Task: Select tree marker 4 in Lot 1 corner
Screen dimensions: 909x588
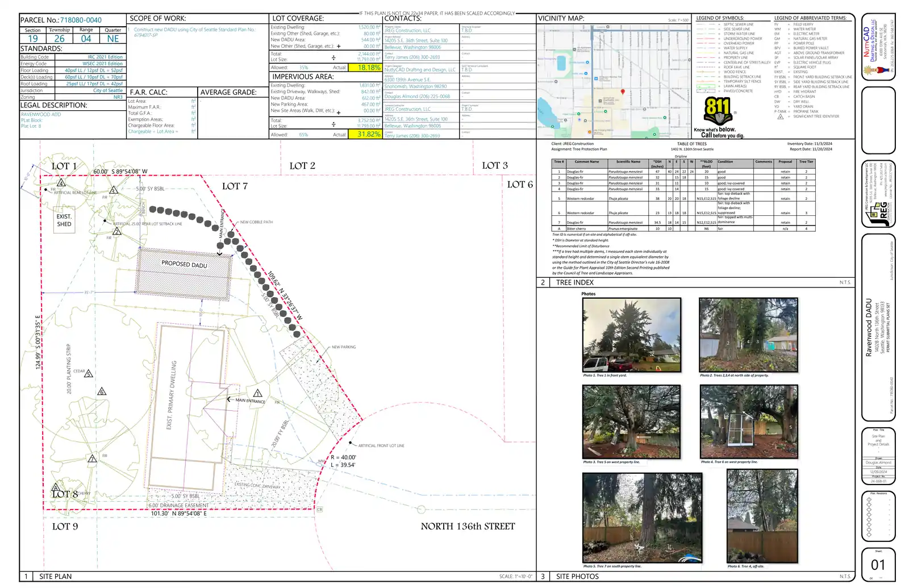Action: [61, 183]
